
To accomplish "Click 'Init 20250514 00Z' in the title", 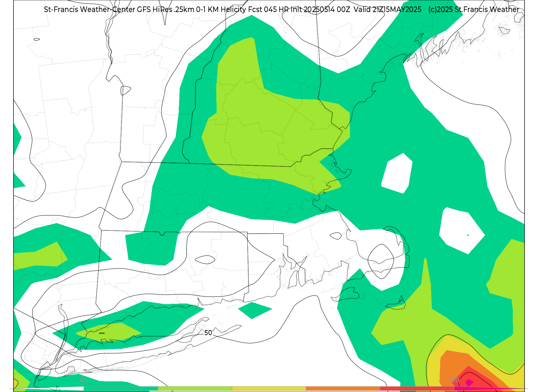I will coord(321,10).
